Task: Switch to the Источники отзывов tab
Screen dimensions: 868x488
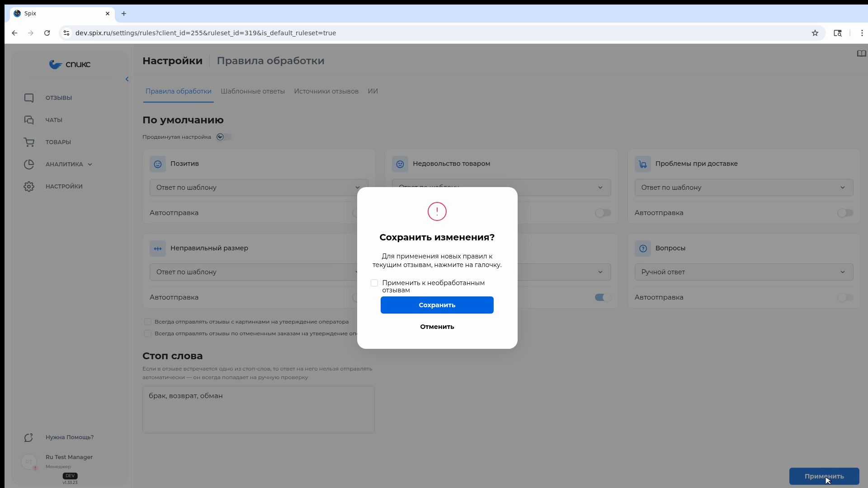Action: click(x=326, y=91)
